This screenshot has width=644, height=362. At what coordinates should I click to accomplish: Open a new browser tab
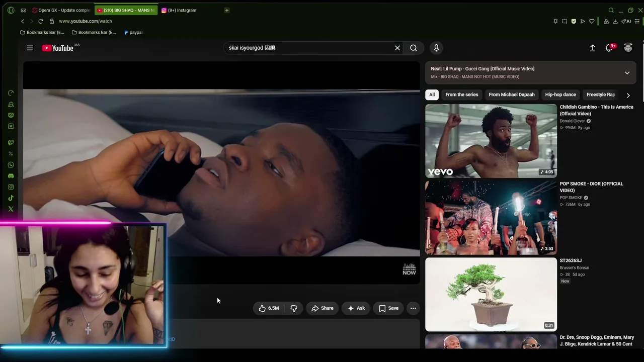coord(227,10)
